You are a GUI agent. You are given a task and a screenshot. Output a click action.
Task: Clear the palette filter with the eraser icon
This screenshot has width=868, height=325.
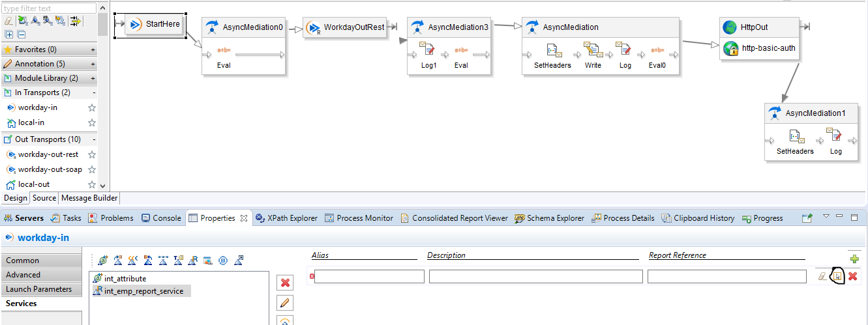[x=8, y=21]
